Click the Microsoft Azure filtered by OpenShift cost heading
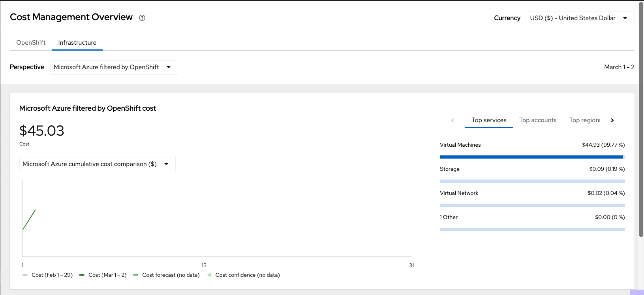 pyautogui.click(x=88, y=108)
